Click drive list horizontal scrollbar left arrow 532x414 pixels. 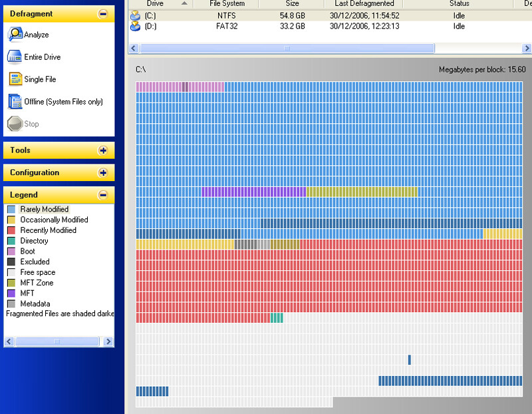coord(134,49)
